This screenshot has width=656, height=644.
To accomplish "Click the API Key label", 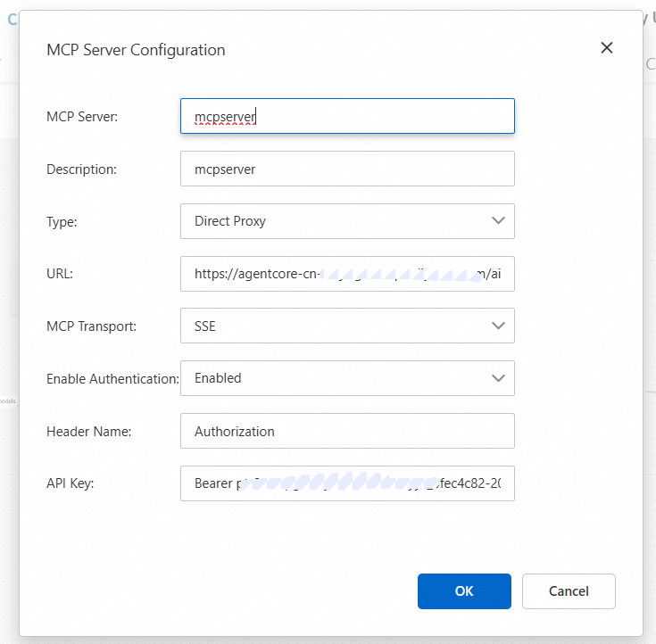I will (x=71, y=483).
